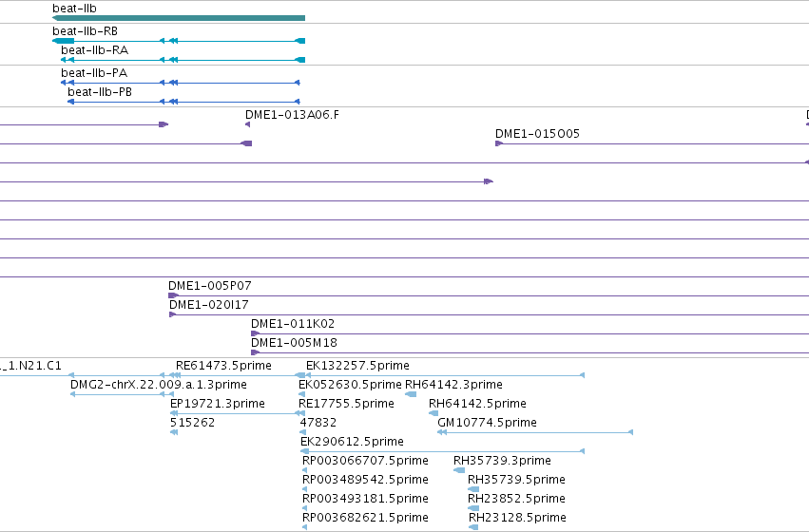Click the DME1-011K02 start arrow glyph
This screenshot has height=532, width=809.
click(x=255, y=333)
